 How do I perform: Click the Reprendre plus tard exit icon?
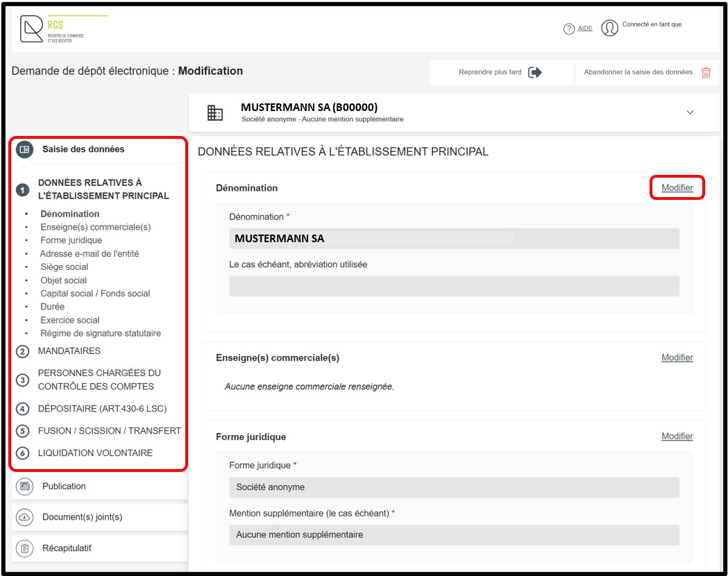(534, 72)
